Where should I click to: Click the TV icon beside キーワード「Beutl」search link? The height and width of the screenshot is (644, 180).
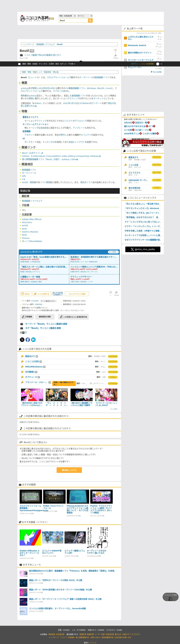coord(22,324)
